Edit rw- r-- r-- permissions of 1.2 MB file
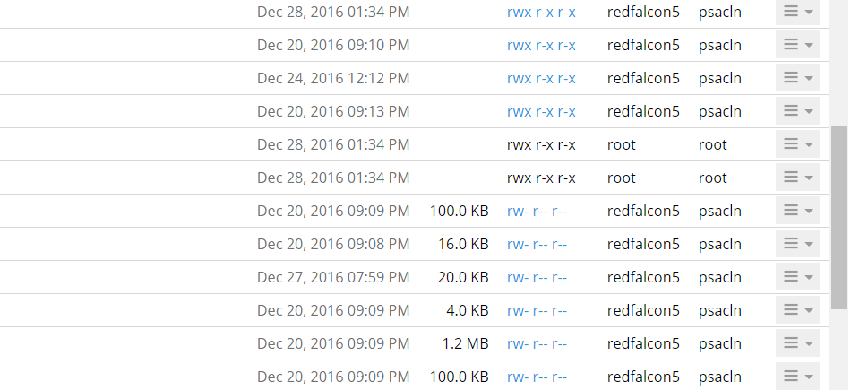This screenshot has width=868, height=390. point(537,343)
